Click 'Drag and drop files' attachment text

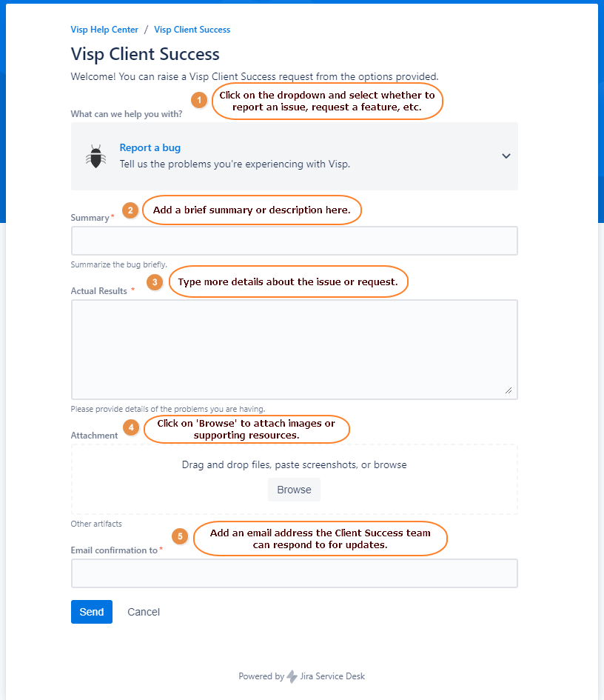click(x=294, y=464)
